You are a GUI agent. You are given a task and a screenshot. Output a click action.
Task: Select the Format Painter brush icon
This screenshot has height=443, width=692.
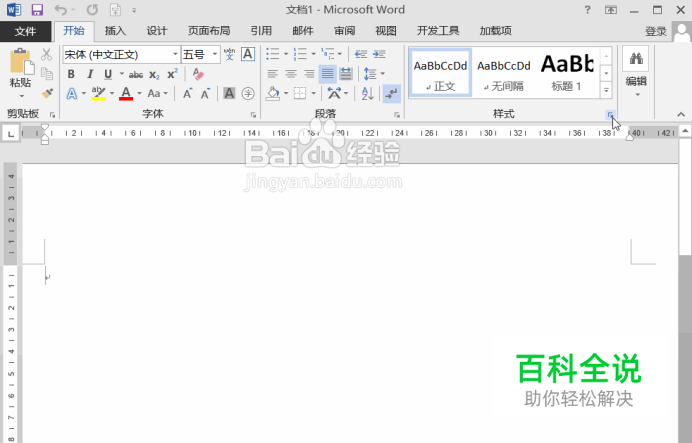click(47, 93)
